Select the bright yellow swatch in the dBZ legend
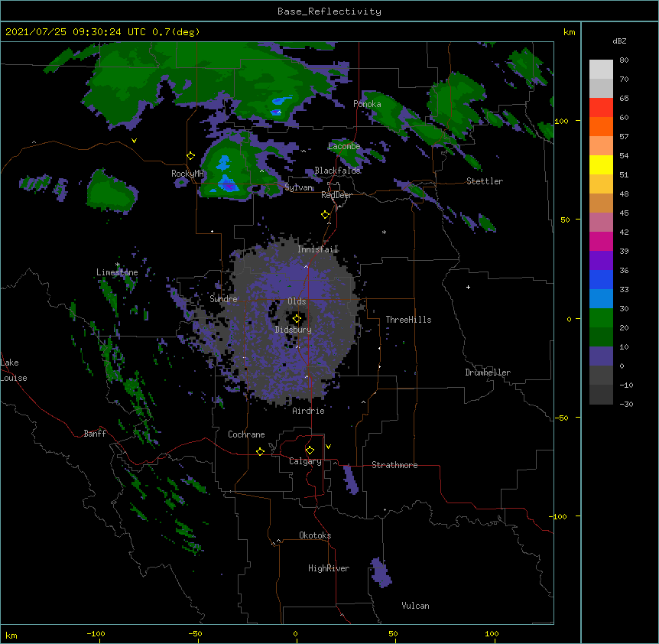Image resolution: width=659 pixels, height=644 pixels. tap(601, 164)
